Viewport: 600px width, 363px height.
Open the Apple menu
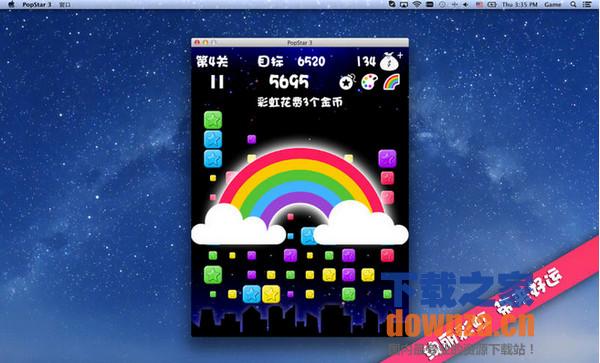(11, 5)
